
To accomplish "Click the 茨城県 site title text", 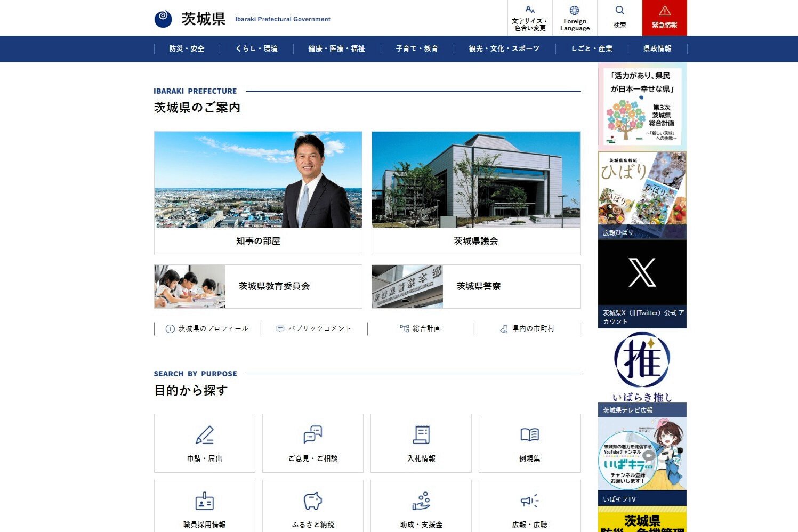I will pyautogui.click(x=204, y=19).
